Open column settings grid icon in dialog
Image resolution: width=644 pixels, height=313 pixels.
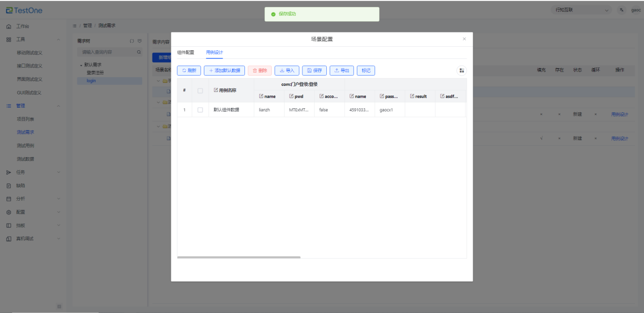[x=462, y=71]
